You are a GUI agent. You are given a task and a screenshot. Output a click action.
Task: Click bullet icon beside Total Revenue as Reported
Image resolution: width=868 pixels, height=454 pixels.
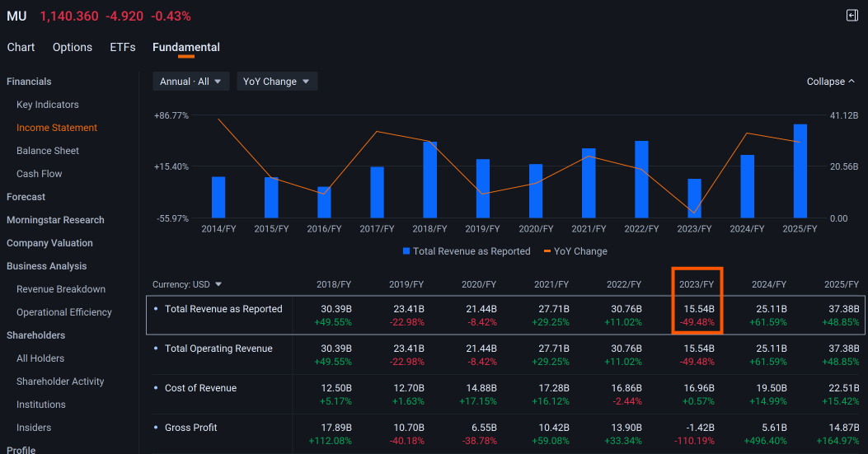[x=156, y=309]
